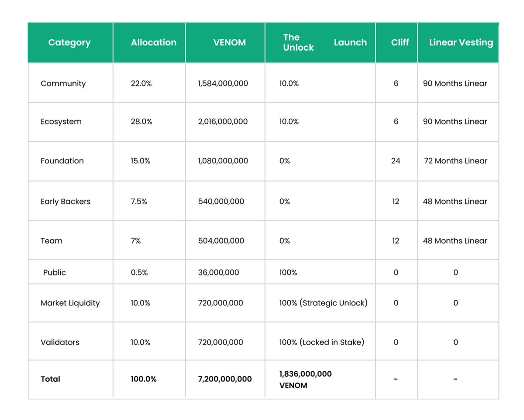
Task: Click the Total row label
Action: pos(51,379)
